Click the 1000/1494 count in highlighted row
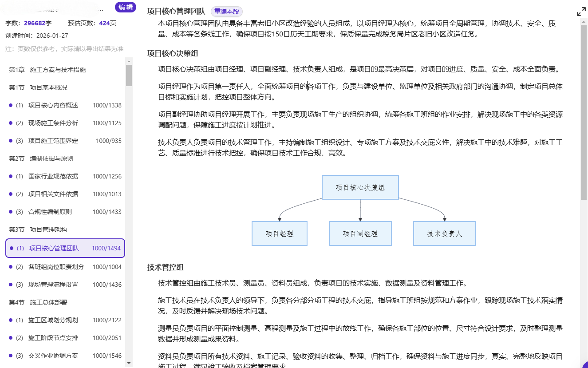Viewport: 588px width, 368px height. coord(106,248)
